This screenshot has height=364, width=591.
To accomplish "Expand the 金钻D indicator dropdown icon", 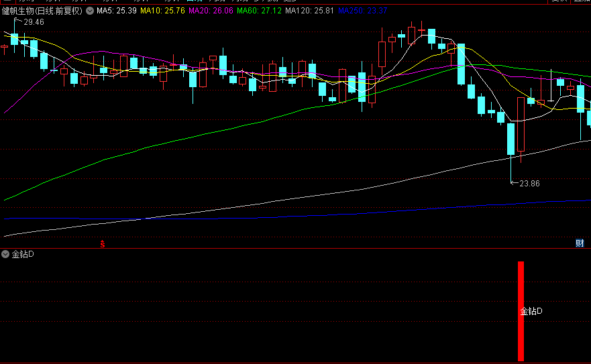I will pos(5,254).
